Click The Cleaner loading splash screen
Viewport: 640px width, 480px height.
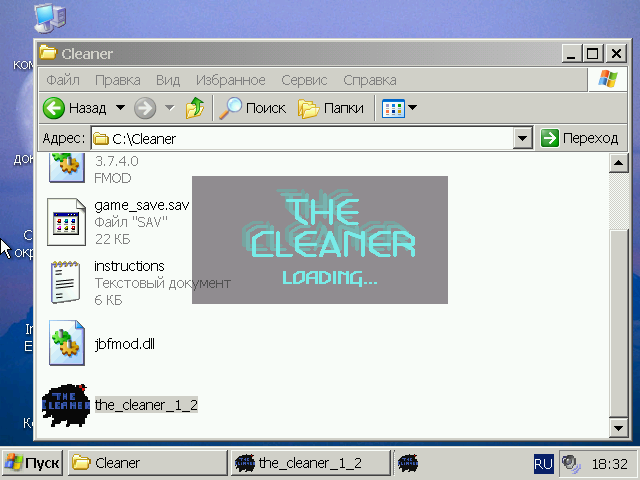320,240
